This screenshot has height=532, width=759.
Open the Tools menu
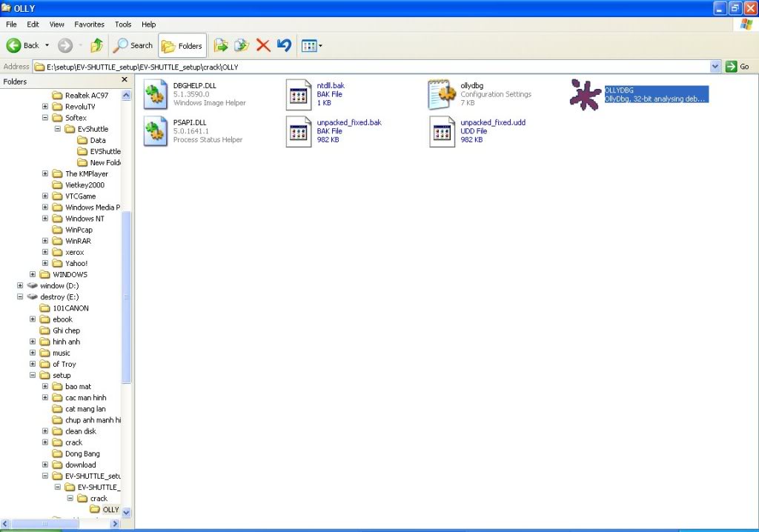tap(123, 24)
